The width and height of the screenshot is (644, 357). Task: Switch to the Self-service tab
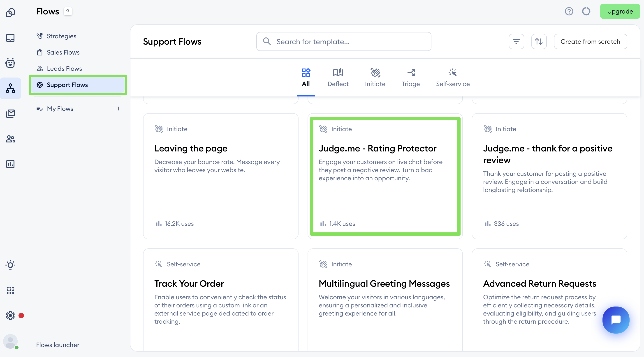point(453,78)
